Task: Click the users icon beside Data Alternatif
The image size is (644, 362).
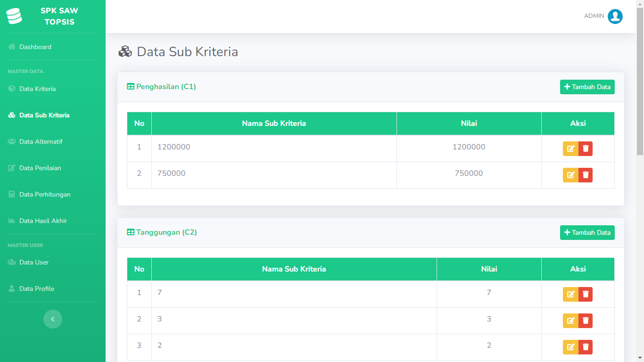Action: click(x=12, y=141)
